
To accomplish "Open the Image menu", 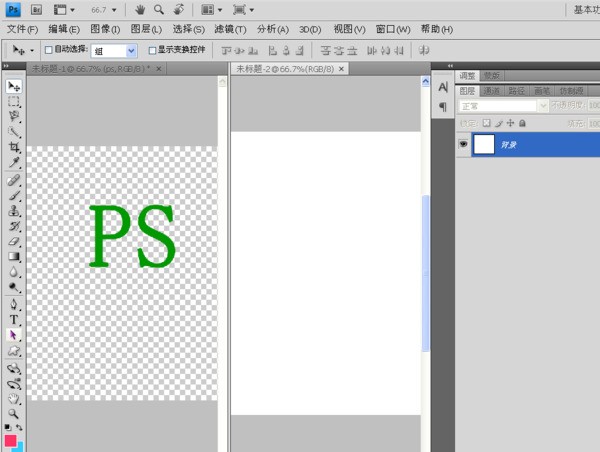I will 105,29.
